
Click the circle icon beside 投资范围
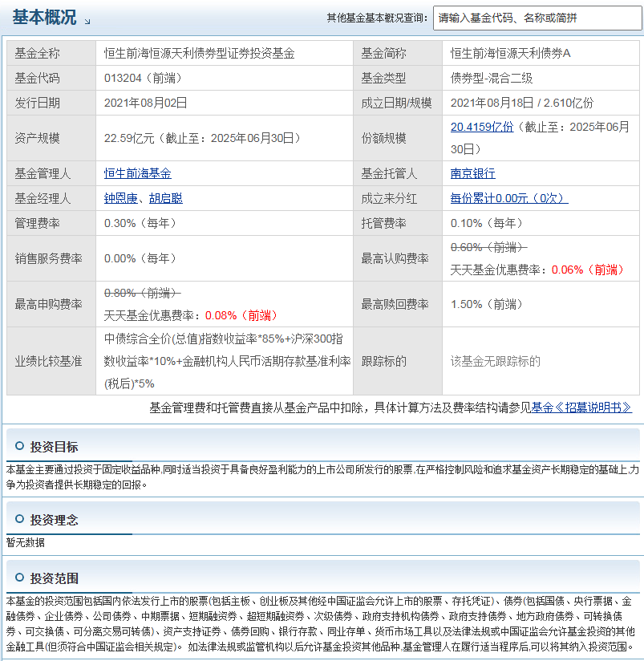point(19,577)
